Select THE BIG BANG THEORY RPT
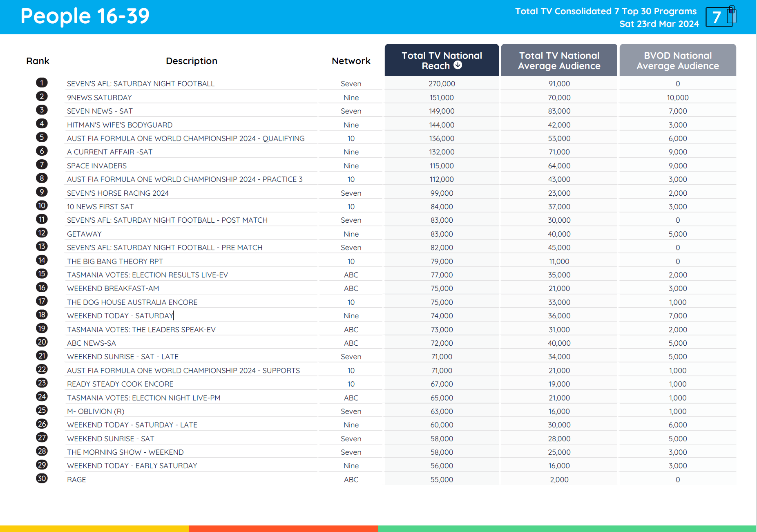The image size is (757, 532). point(115,262)
